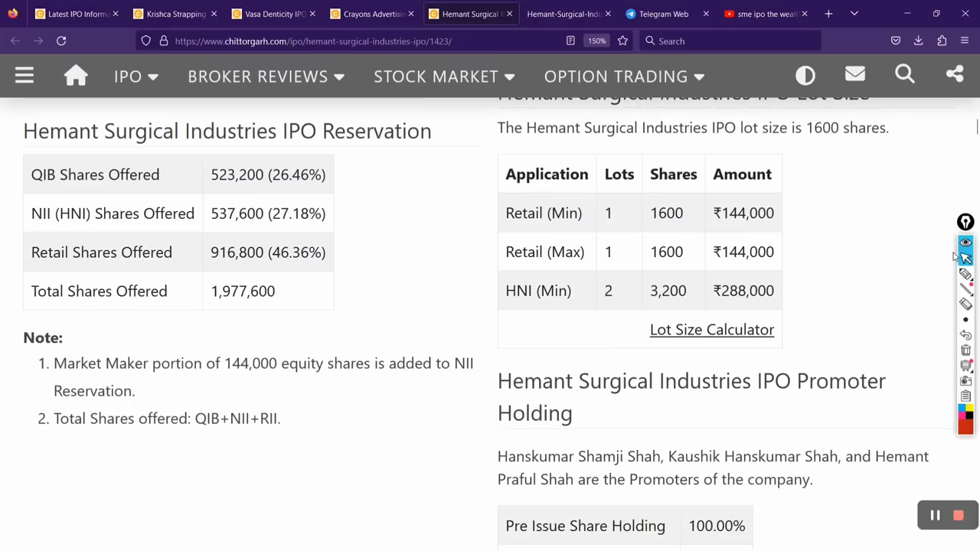The width and height of the screenshot is (980, 551).
Task: Click the shield tracking protection icon
Action: click(146, 41)
